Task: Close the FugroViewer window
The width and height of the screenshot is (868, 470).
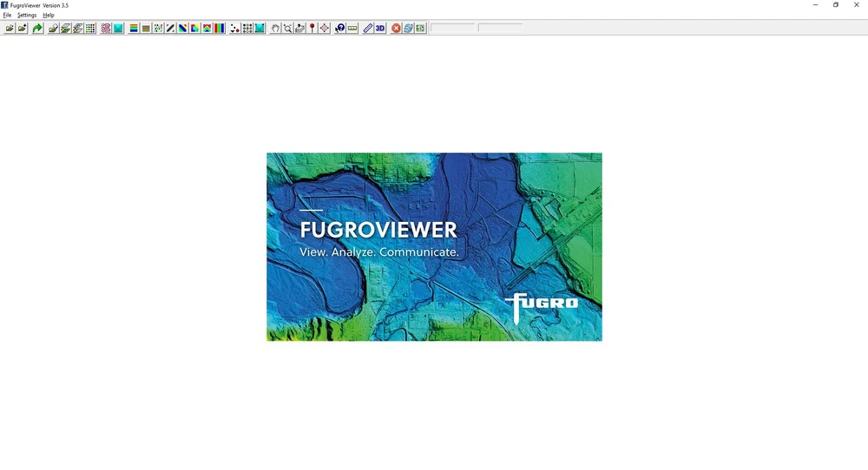Action: pyautogui.click(x=857, y=5)
